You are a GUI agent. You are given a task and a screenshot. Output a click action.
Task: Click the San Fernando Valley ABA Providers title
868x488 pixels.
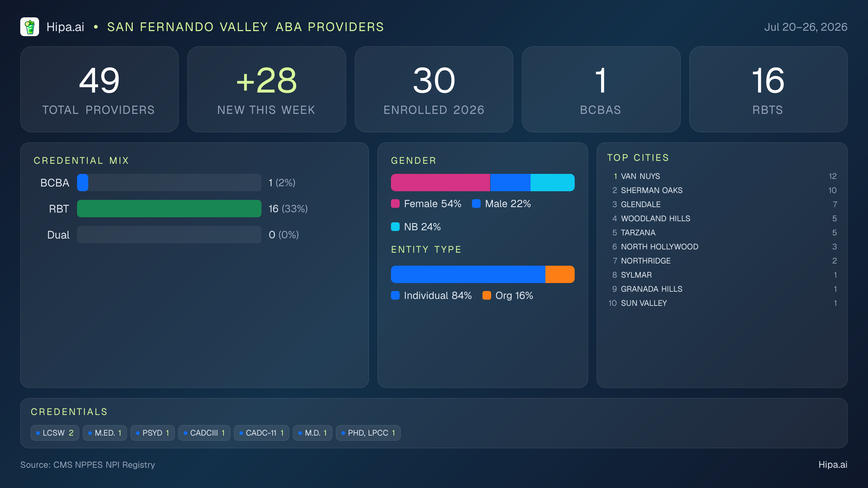click(246, 27)
